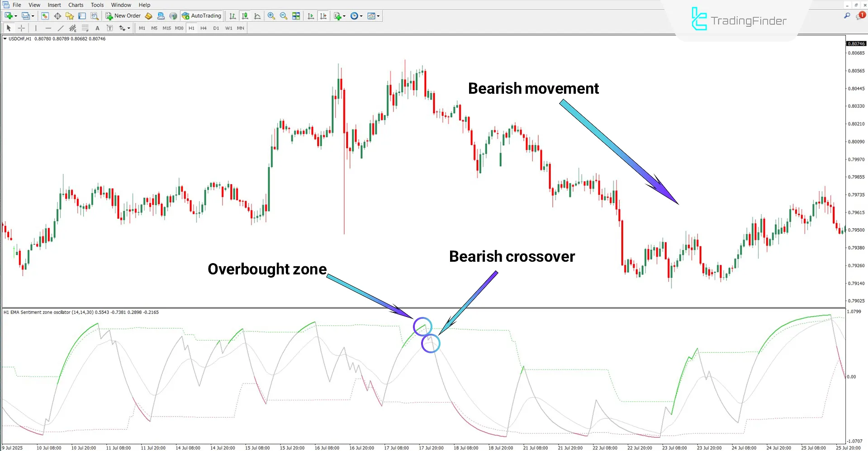Insert a horizontal line on the chart
Screen dimensions: 868x451
(48, 28)
